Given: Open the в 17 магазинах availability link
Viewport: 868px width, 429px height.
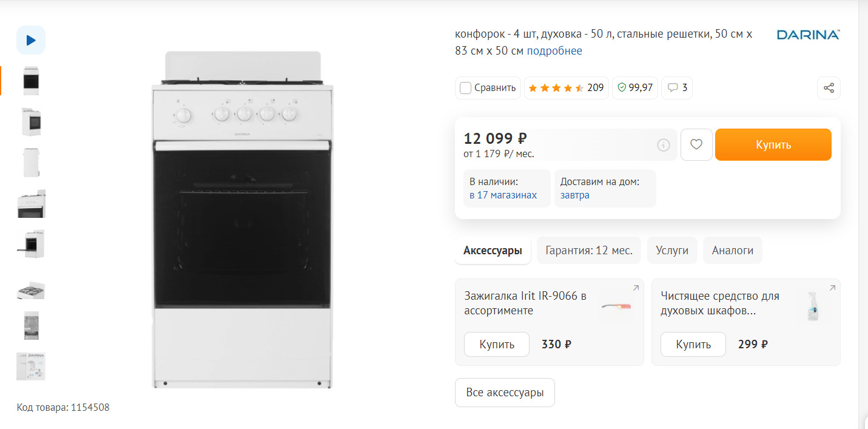Looking at the screenshot, I should point(503,195).
